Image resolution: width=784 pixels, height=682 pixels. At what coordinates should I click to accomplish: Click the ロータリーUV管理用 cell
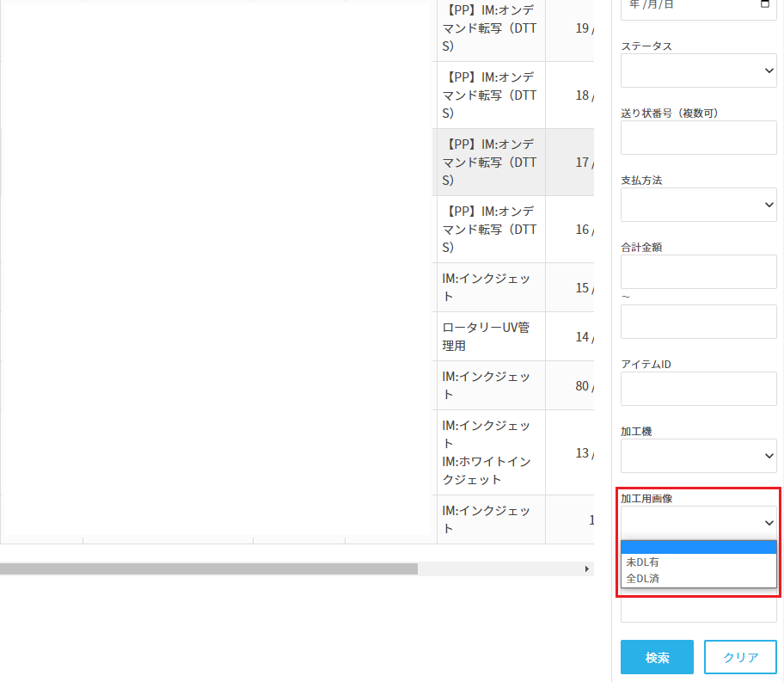click(491, 337)
